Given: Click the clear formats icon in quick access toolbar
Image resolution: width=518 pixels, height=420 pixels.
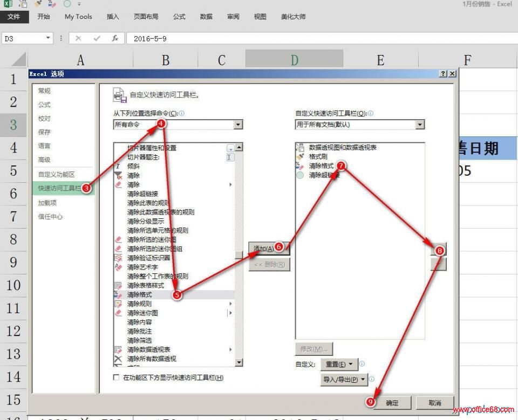Looking at the screenshot, I should point(53,3).
